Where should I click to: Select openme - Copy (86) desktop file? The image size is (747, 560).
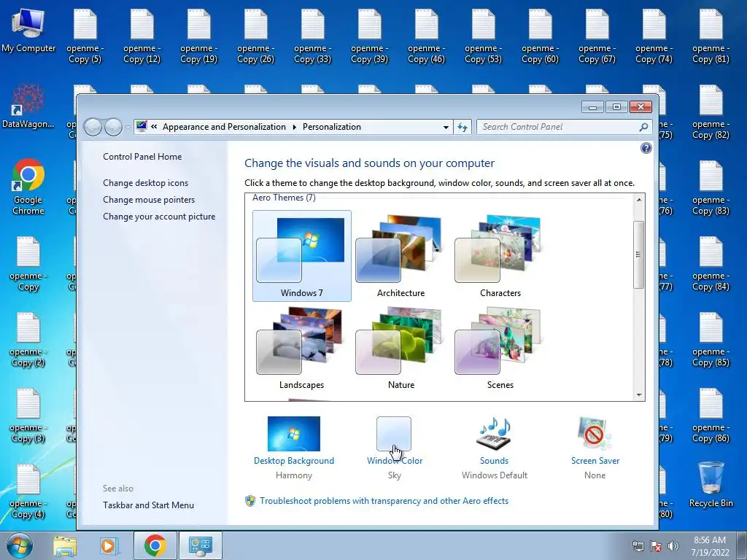(x=711, y=416)
